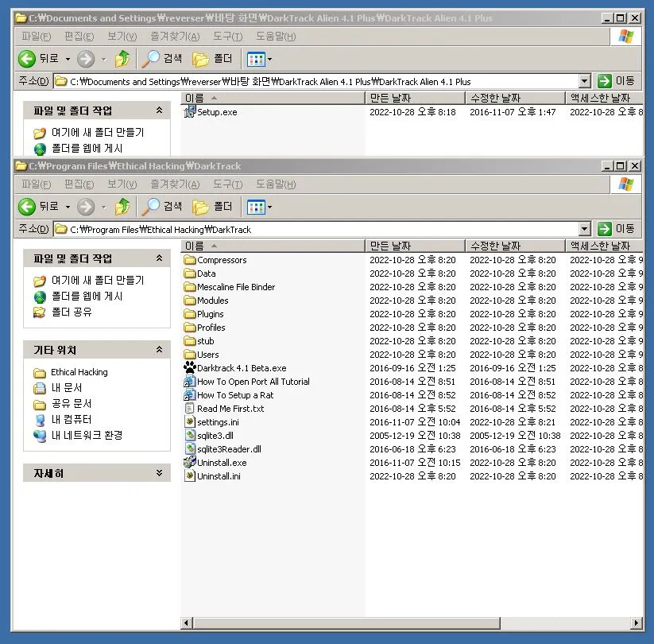Viewport: 654px width, 644px height.
Task: Select the Mescaline File Binder folder icon
Action: pyautogui.click(x=190, y=287)
